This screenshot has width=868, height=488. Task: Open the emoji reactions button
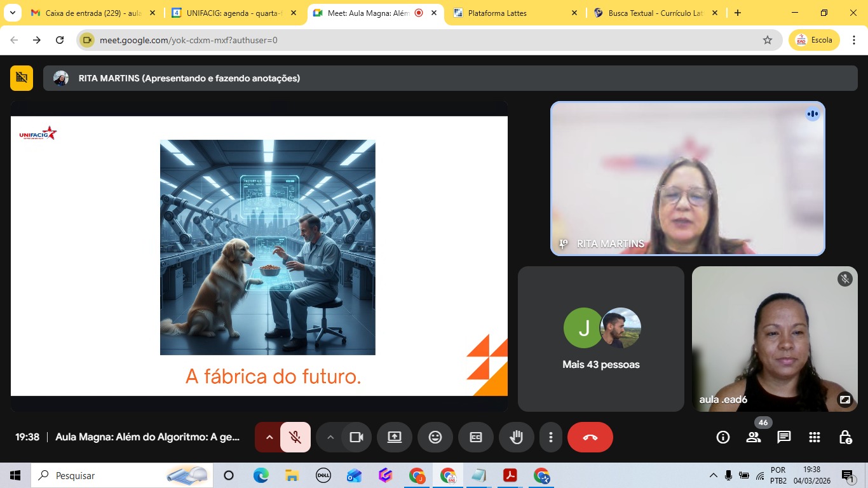coord(435,437)
